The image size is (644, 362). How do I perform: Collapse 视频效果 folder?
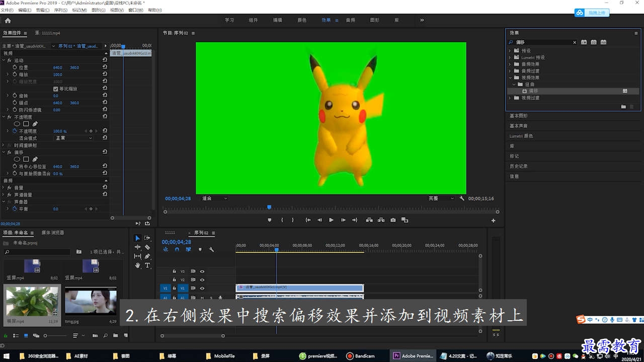point(510,78)
